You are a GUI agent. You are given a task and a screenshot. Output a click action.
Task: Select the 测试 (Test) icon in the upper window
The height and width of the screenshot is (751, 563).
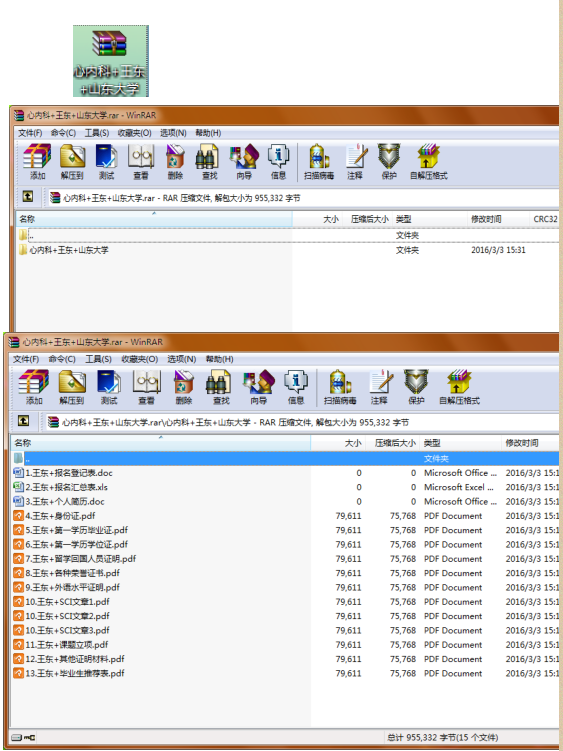pos(106,161)
